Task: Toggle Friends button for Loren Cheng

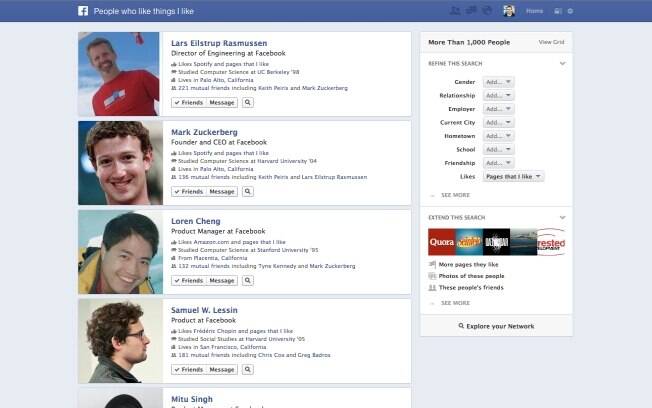Action: pos(188,281)
